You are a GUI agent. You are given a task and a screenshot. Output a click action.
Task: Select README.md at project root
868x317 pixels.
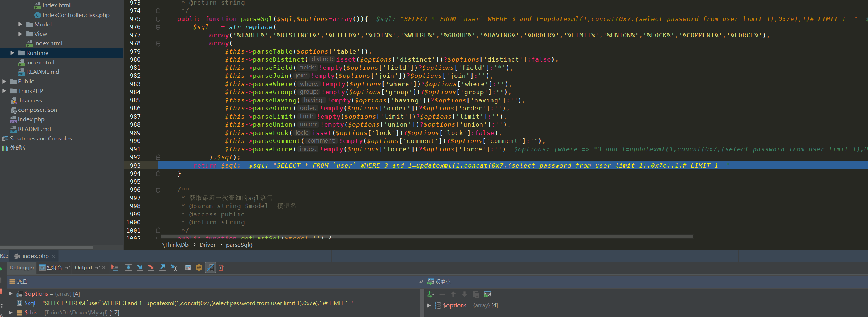click(x=34, y=129)
